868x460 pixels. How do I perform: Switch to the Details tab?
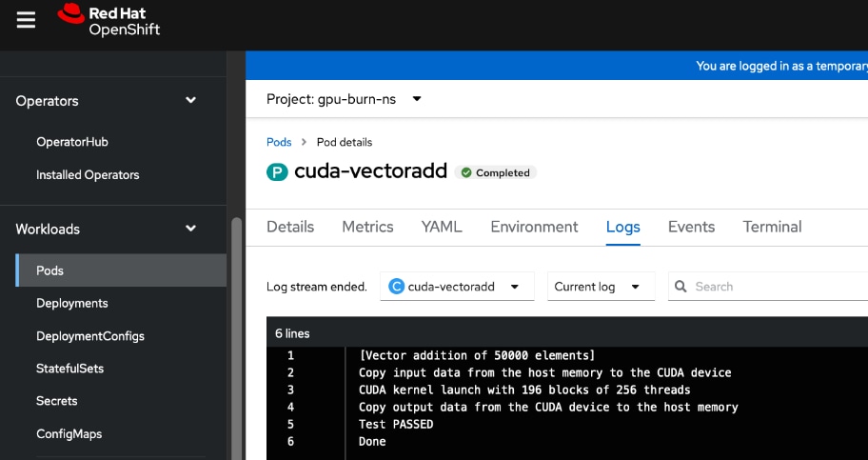(x=290, y=227)
